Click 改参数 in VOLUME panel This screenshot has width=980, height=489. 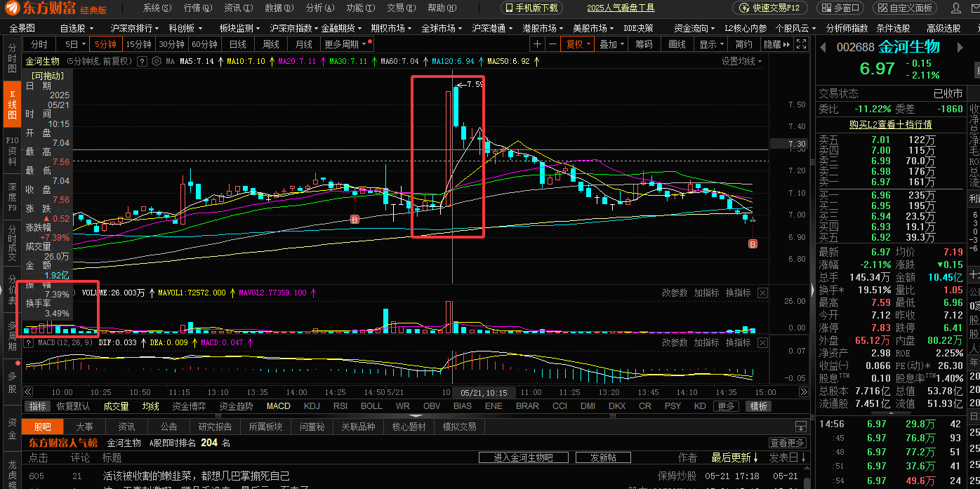pos(675,293)
